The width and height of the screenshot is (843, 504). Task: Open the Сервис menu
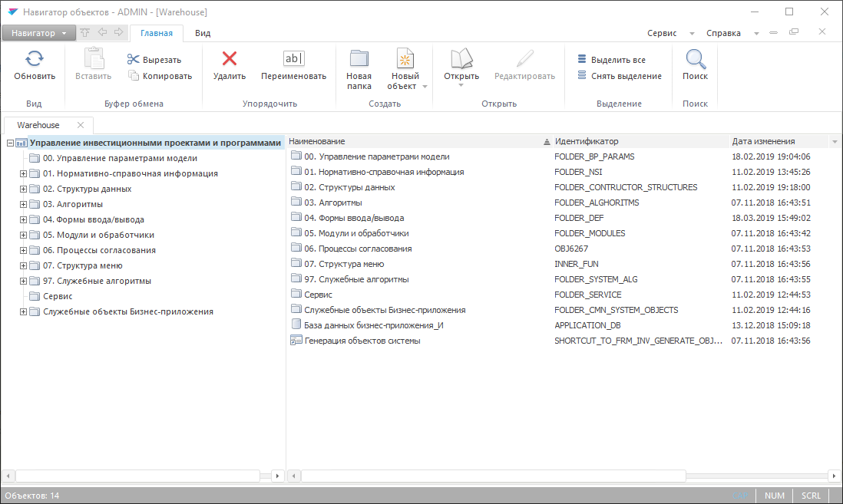(662, 33)
